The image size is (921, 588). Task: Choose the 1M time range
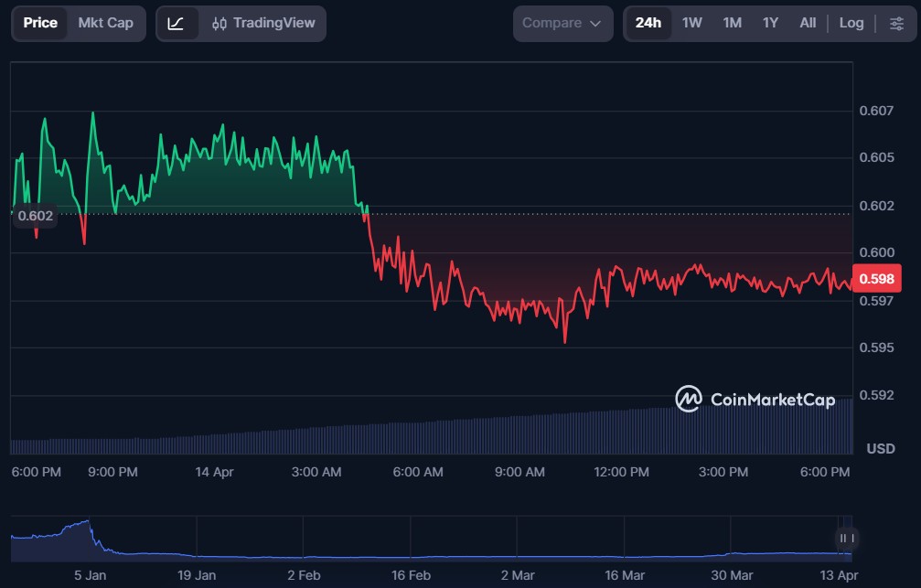732,23
